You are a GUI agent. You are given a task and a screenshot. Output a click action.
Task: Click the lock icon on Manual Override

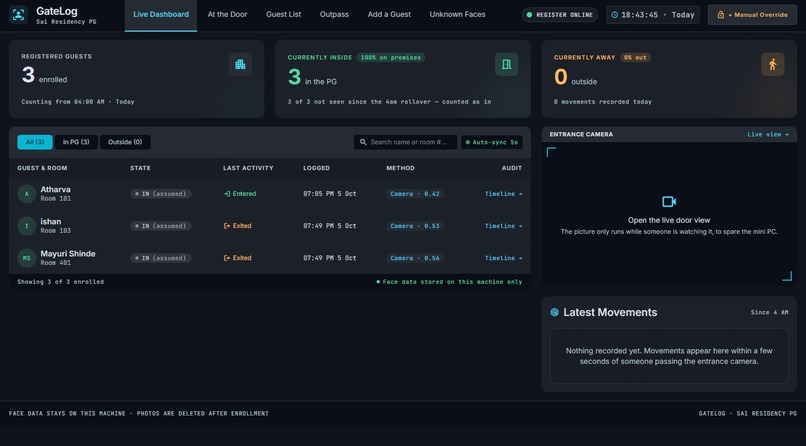[x=721, y=15]
